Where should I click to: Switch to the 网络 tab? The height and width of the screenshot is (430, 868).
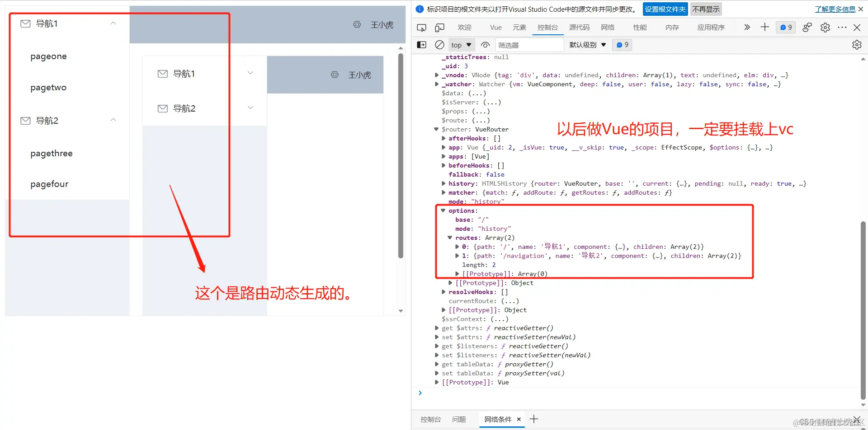coord(608,27)
